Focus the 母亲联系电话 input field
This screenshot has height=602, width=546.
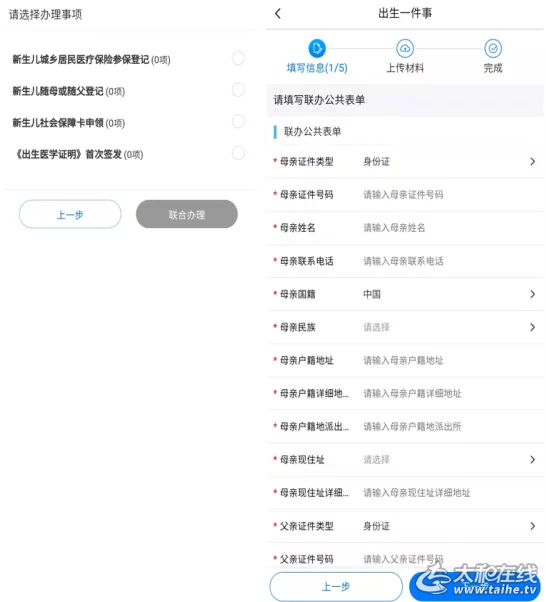point(403,261)
